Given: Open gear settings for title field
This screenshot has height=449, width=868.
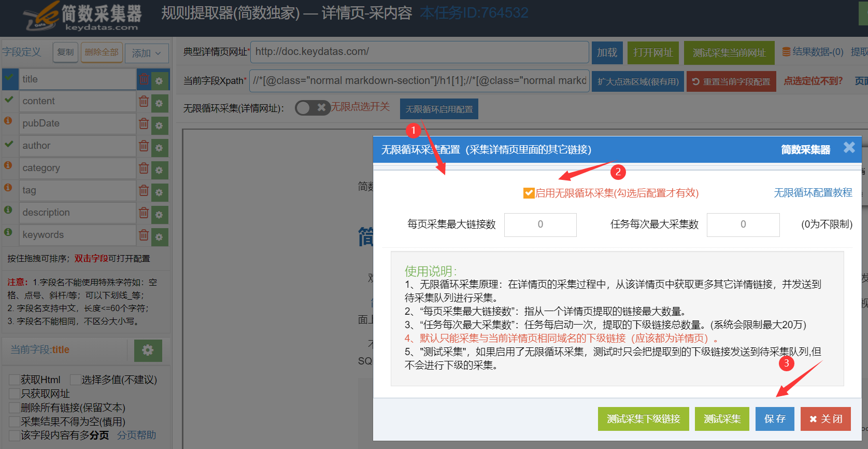Looking at the screenshot, I should (160, 80).
